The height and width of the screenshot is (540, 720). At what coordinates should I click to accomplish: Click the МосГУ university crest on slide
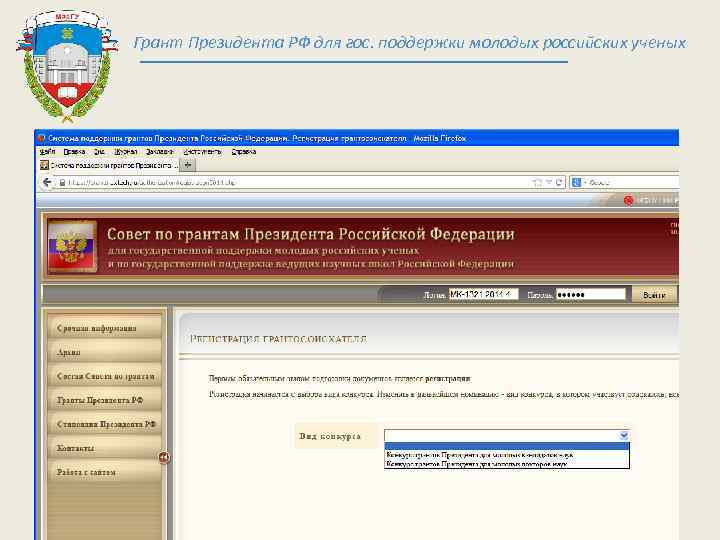pyautogui.click(x=68, y=66)
